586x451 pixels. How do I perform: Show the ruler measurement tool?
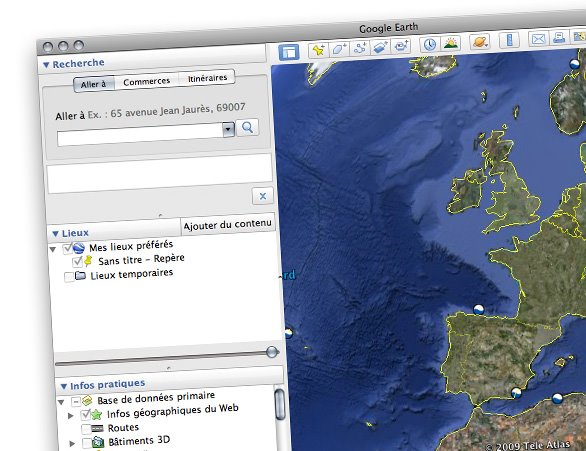click(509, 40)
